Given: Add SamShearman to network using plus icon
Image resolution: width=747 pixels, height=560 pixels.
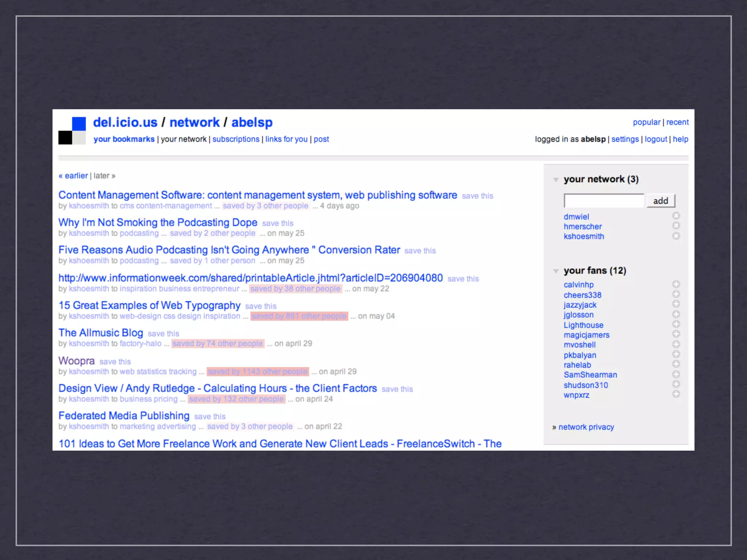Looking at the screenshot, I should (x=676, y=374).
